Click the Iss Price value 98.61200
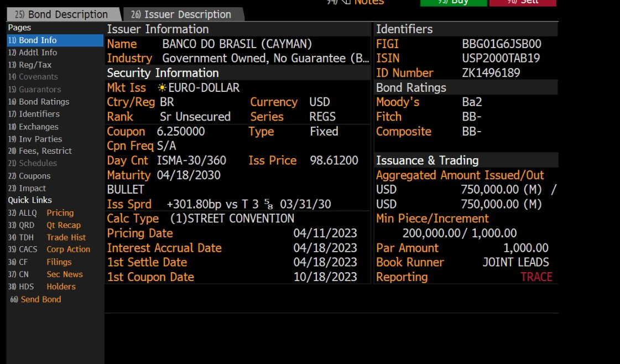620x364 pixels. point(334,160)
